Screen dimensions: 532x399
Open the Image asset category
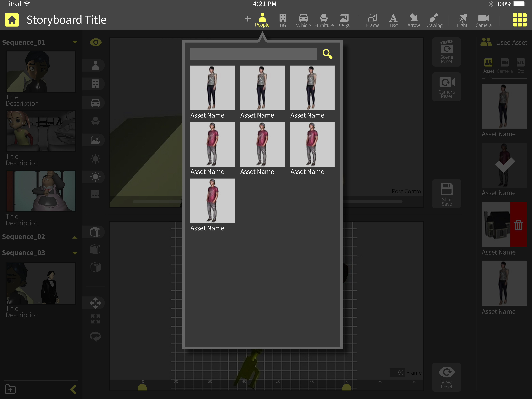click(x=344, y=20)
